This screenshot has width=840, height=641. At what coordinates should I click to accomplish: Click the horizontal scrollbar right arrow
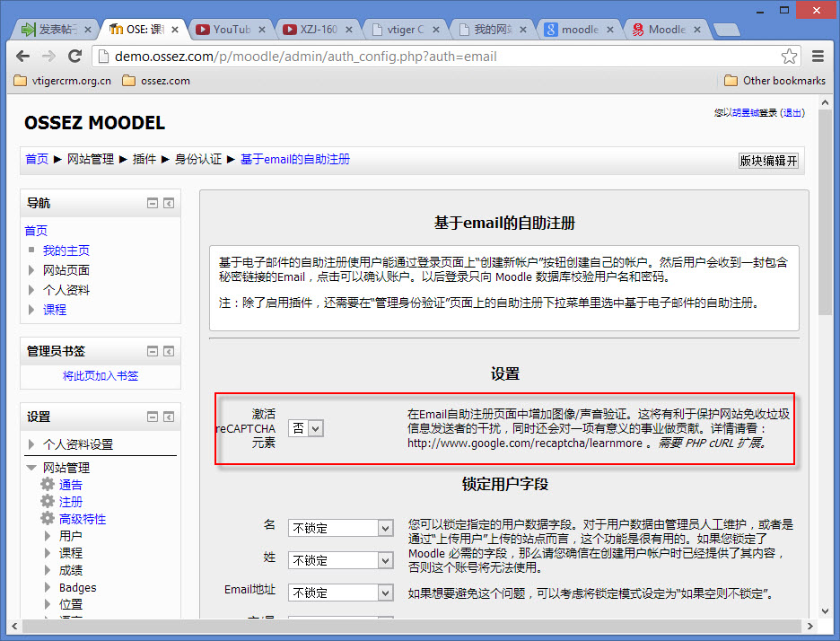point(810,626)
